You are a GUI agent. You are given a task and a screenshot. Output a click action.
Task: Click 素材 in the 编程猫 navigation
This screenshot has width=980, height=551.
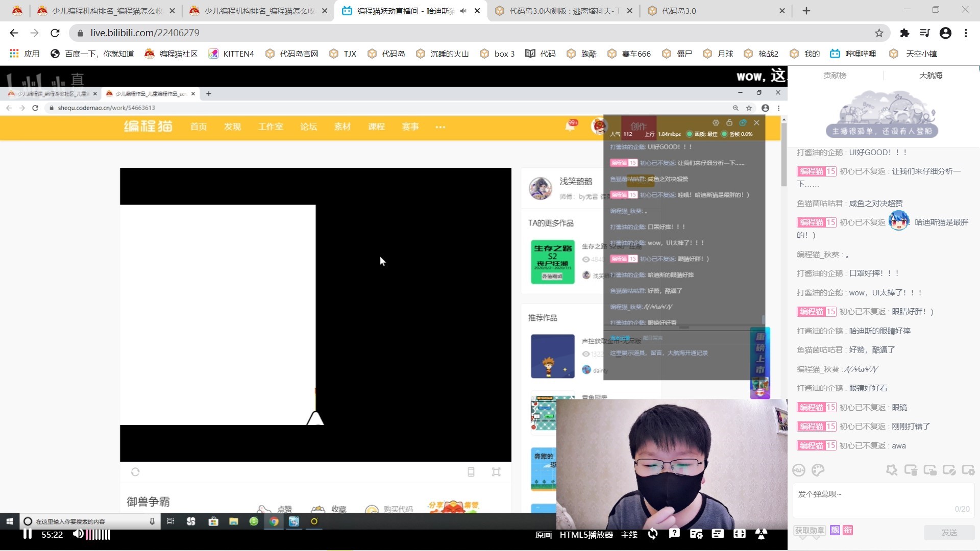click(342, 127)
